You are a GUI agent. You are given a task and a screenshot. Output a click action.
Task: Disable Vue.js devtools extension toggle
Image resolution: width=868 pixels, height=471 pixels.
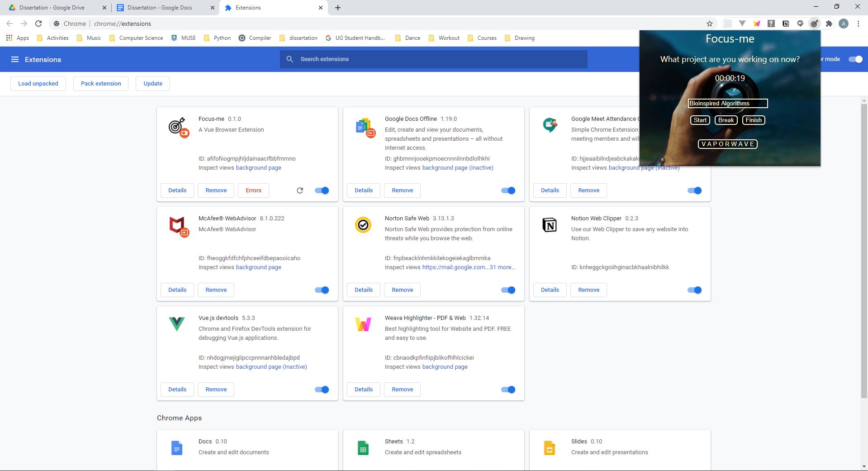(x=322, y=390)
